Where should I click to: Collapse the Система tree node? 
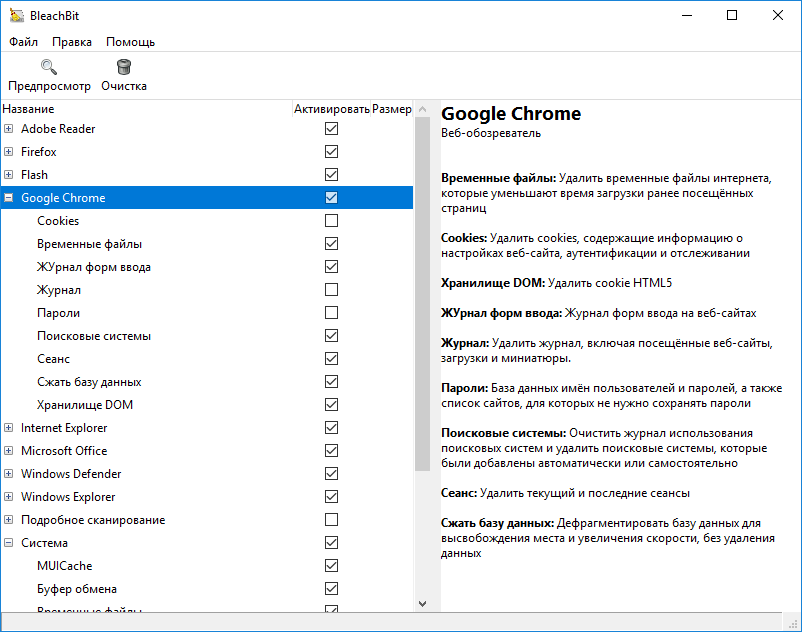(x=9, y=543)
